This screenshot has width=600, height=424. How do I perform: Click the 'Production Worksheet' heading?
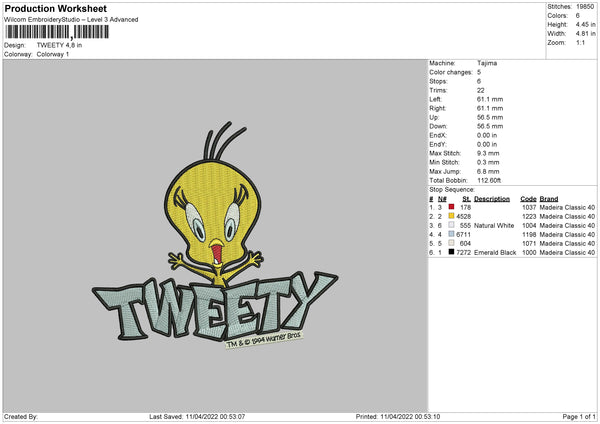(x=55, y=8)
